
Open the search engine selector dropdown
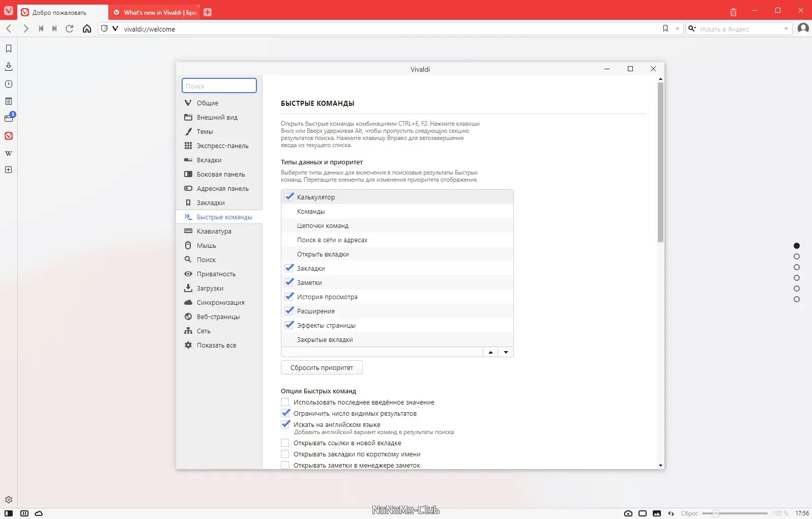(692, 29)
